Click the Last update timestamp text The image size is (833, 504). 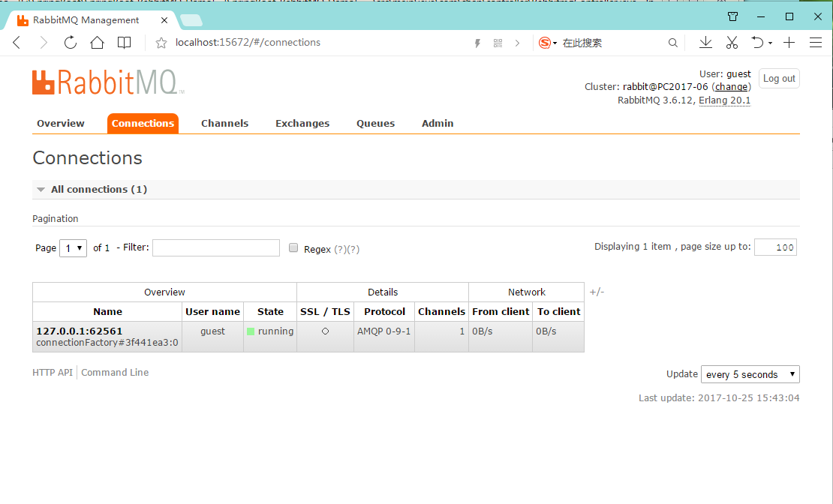(x=719, y=397)
